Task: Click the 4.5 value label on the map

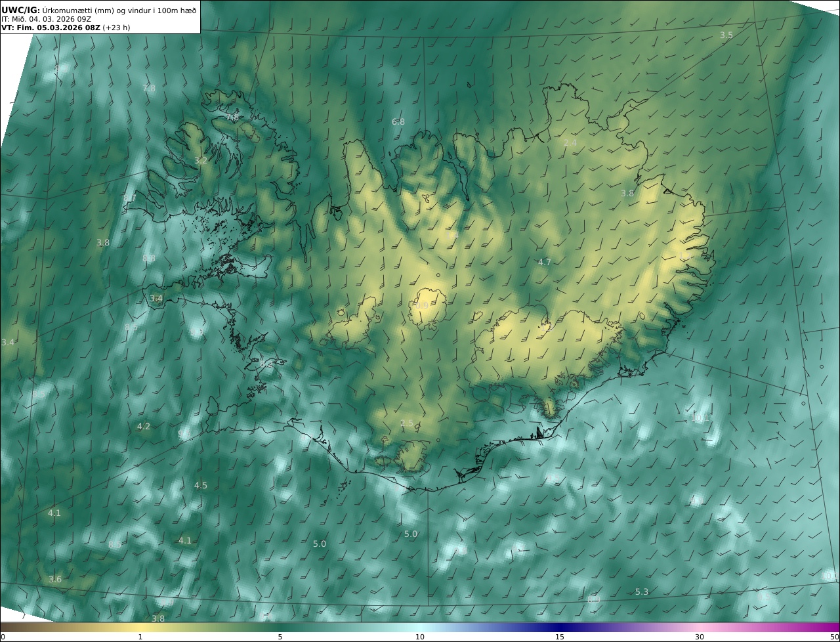Action: pyautogui.click(x=201, y=486)
